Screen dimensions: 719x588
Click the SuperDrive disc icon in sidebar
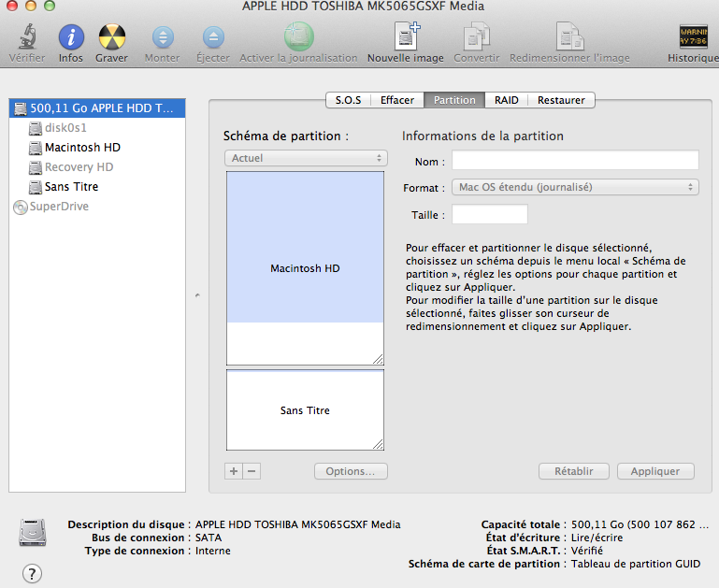pos(20,208)
